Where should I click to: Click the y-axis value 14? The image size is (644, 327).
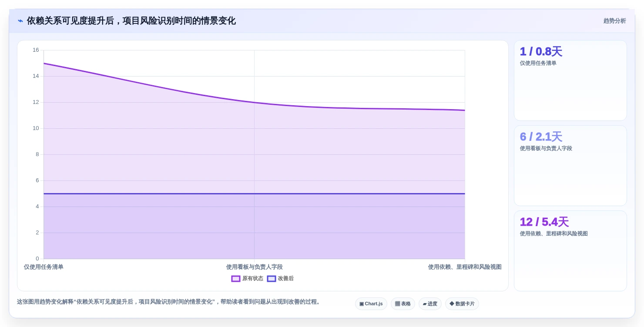pos(36,76)
